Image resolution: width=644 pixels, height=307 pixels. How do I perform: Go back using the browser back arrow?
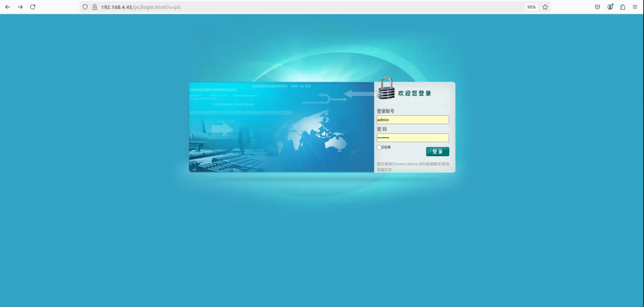point(8,7)
